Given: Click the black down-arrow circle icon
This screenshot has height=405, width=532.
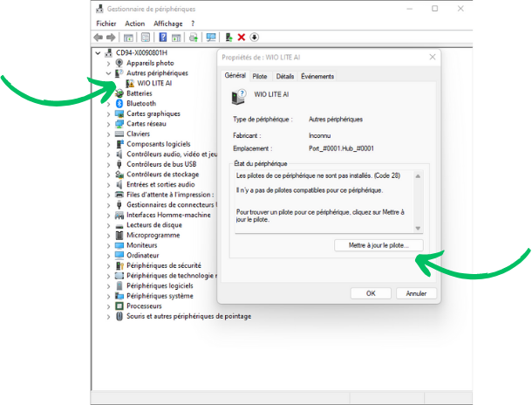Looking at the screenshot, I should (254, 38).
